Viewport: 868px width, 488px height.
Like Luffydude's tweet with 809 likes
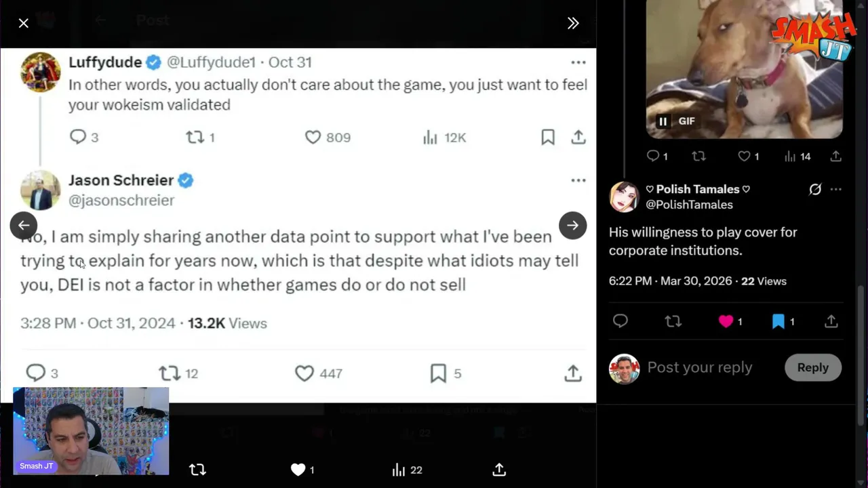pos(313,138)
